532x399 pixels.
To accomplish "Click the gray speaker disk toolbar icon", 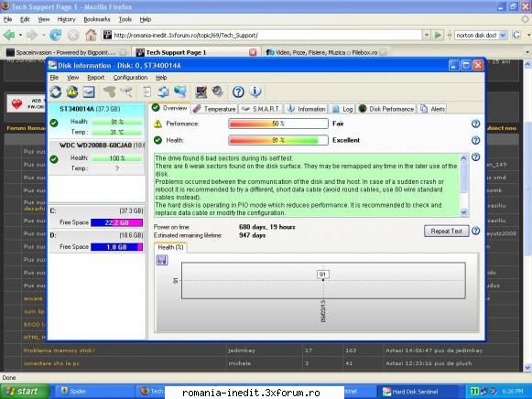I will (218, 92).
